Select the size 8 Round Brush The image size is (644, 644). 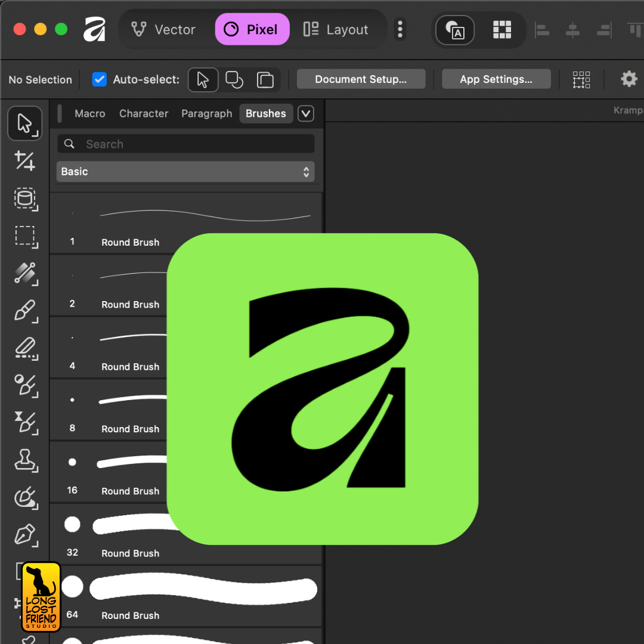(x=109, y=410)
